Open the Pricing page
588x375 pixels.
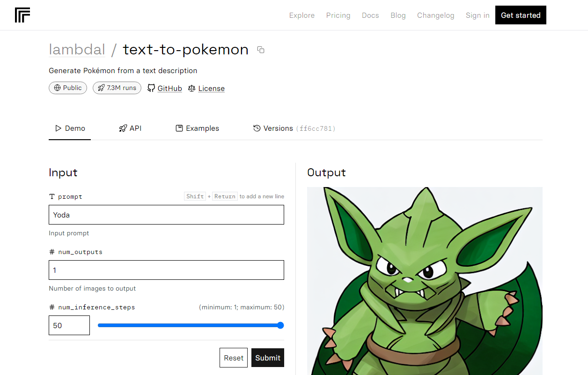pos(338,15)
